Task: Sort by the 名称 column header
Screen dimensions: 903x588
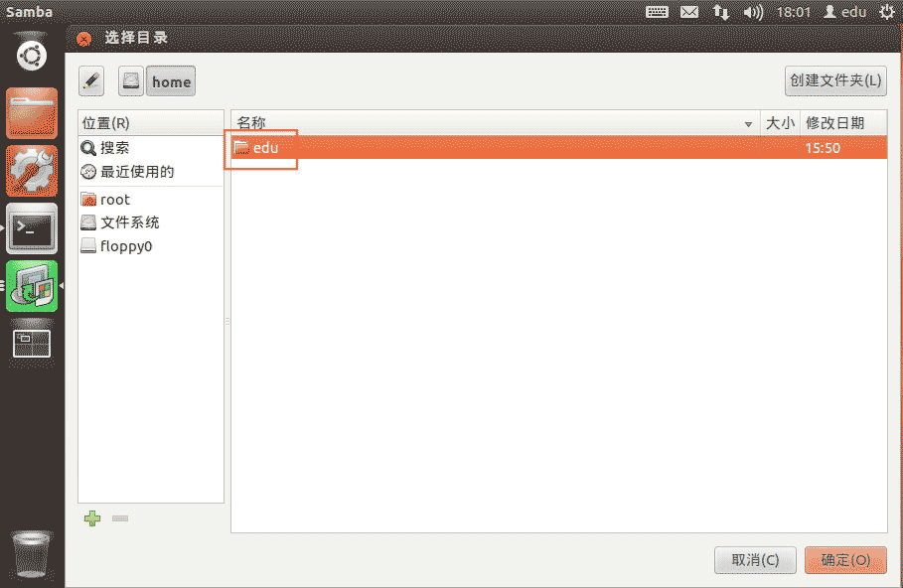Action: 492,123
